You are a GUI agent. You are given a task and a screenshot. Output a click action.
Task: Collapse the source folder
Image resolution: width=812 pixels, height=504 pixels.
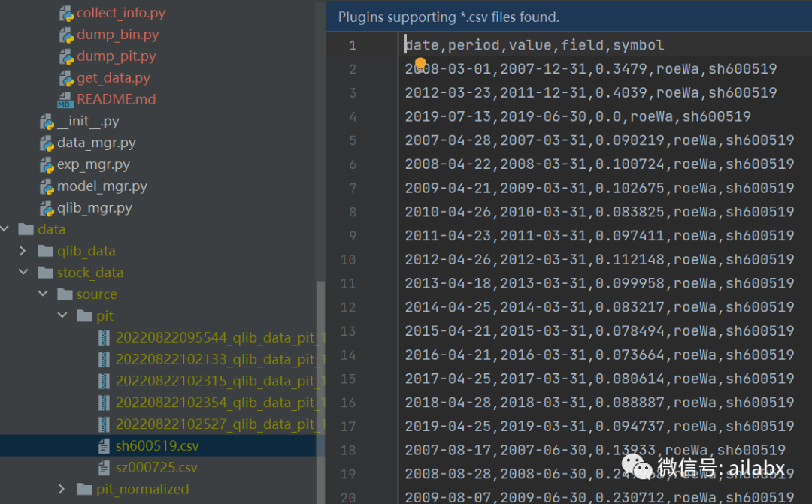(x=43, y=294)
